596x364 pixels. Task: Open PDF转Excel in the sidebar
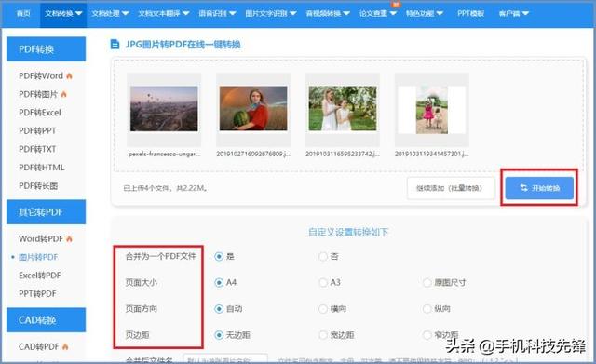point(40,113)
